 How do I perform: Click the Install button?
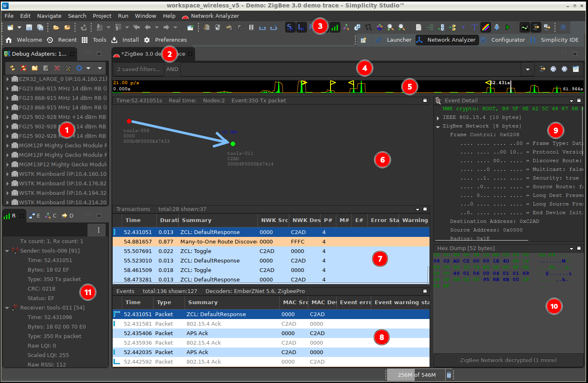(x=125, y=40)
